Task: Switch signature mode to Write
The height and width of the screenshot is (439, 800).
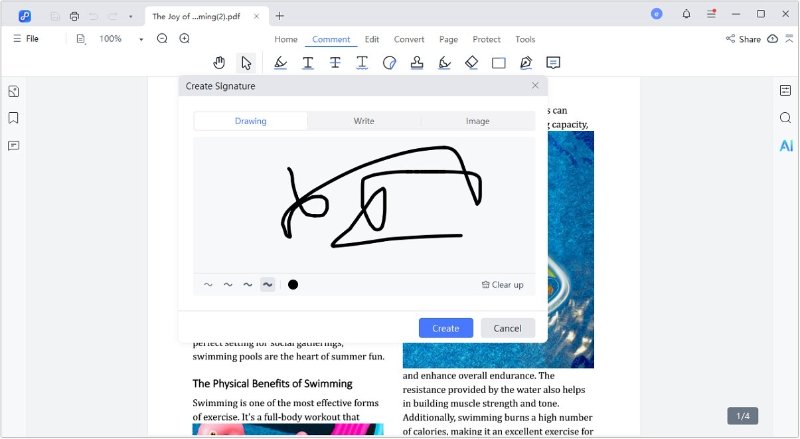Action: click(364, 121)
